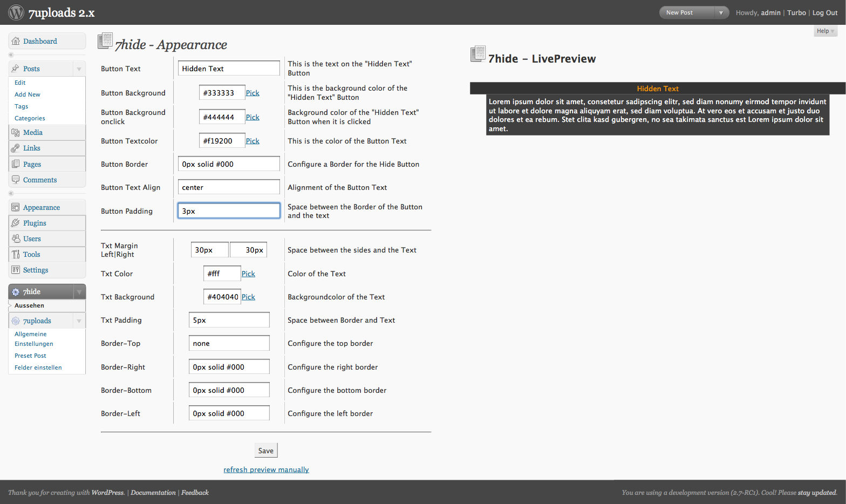Click the LivePreview heading icon
846x504 pixels.
click(x=478, y=54)
